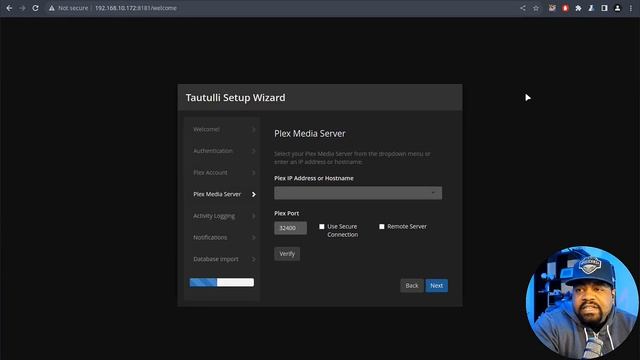Screen dimensions: 640x360
Task: Click the address bar URL
Action: 136,8
